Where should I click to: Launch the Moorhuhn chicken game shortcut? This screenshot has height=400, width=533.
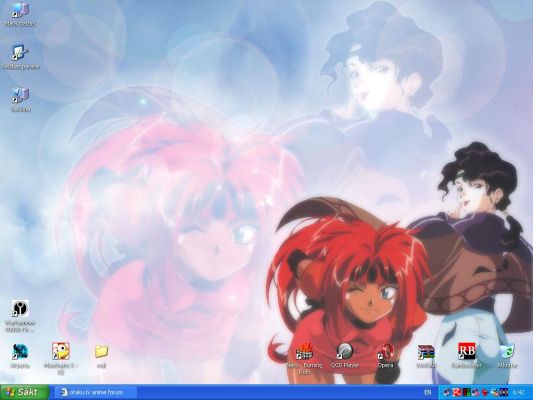click(x=61, y=358)
